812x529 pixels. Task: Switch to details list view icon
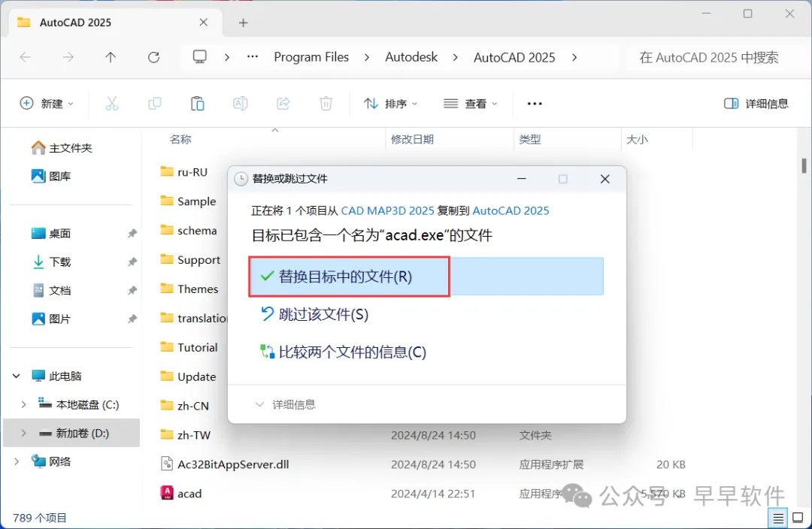[778, 518]
